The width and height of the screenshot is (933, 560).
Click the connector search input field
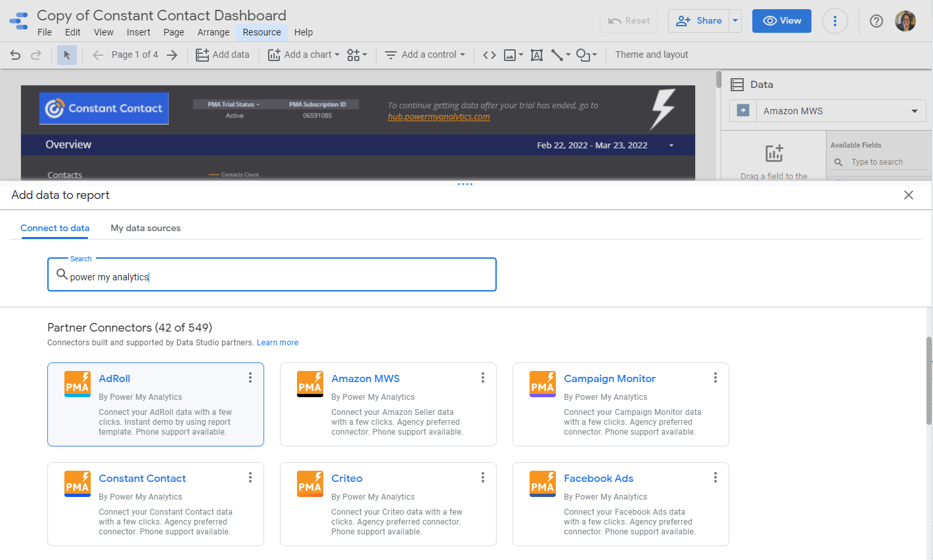272,276
